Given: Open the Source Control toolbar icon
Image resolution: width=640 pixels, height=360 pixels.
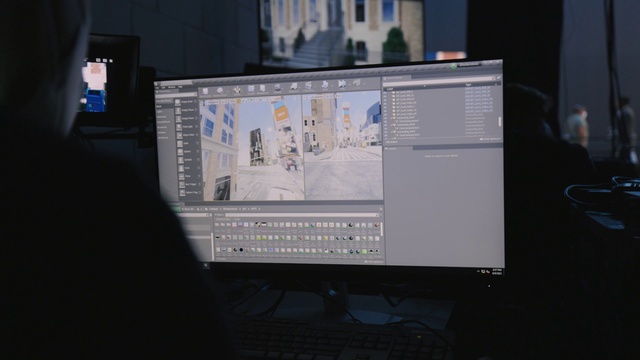Looking at the screenshot, I should click(x=220, y=91).
